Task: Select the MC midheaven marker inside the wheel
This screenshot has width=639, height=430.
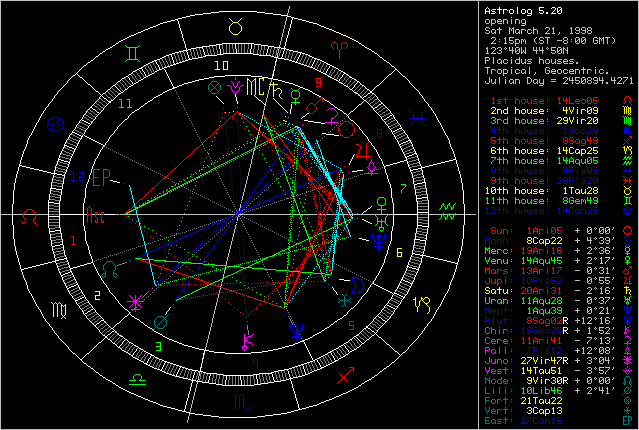Action: [x=256, y=87]
